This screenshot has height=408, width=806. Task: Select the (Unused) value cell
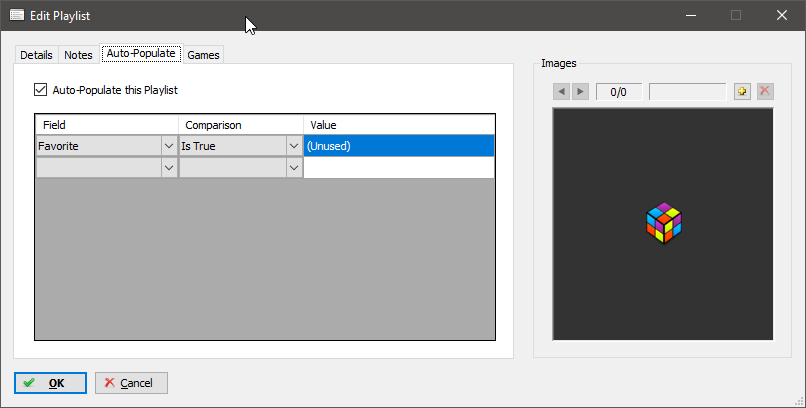click(x=399, y=146)
